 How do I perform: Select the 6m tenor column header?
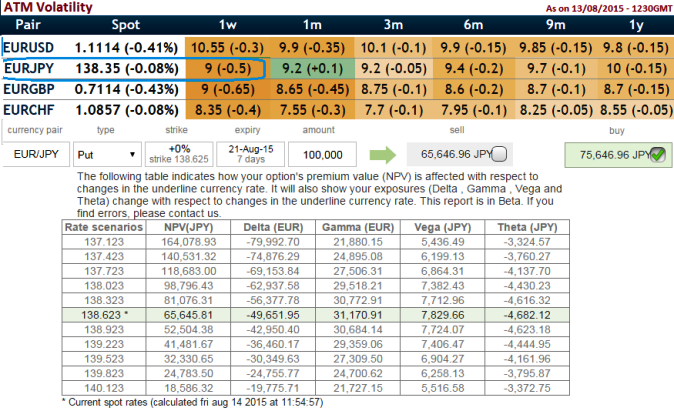[x=473, y=25]
